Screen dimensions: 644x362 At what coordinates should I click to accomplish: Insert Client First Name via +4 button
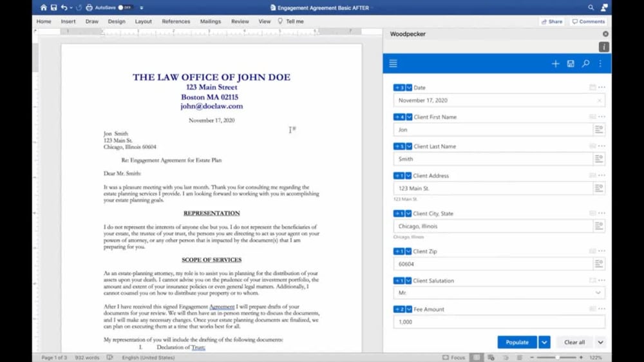(399, 117)
